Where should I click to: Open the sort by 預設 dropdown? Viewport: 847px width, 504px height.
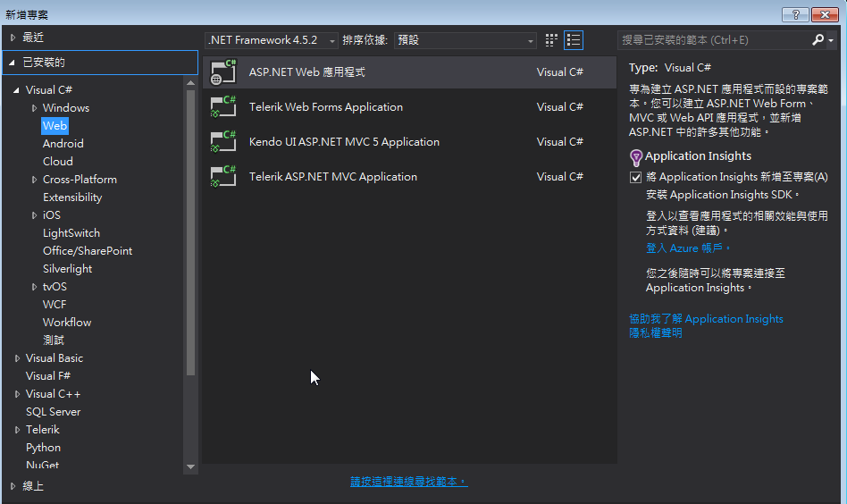(465, 40)
